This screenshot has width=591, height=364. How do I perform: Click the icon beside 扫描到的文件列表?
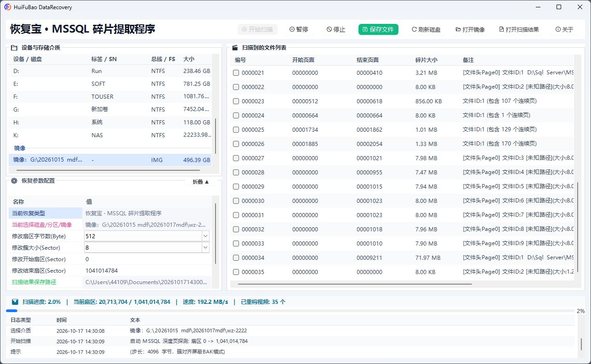point(235,47)
